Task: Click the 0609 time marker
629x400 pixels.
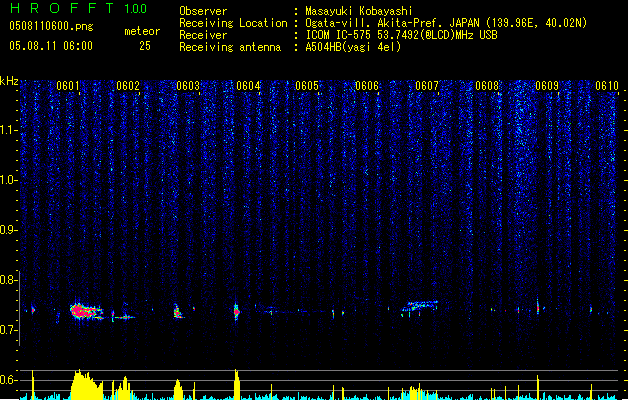Action: point(547,86)
